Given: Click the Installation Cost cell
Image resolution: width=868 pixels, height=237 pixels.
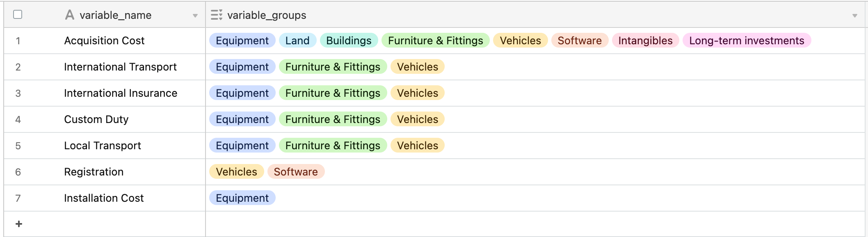Looking at the screenshot, I should pos(105,198).
